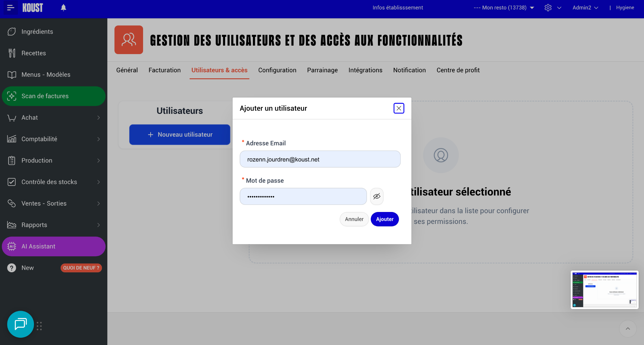
Task: Click the Ajouter button
Action: [x=385, y=219]
